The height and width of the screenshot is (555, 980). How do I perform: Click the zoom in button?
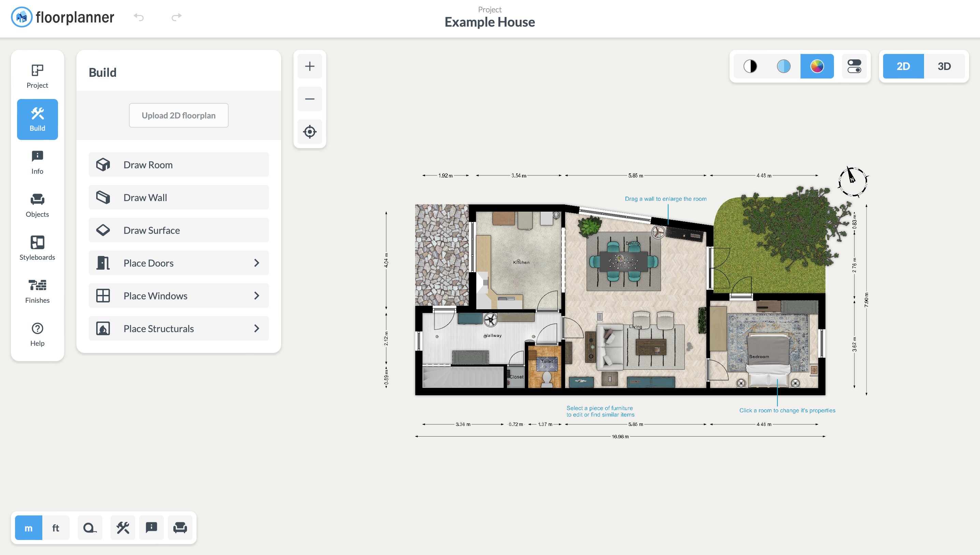point(309,65)
